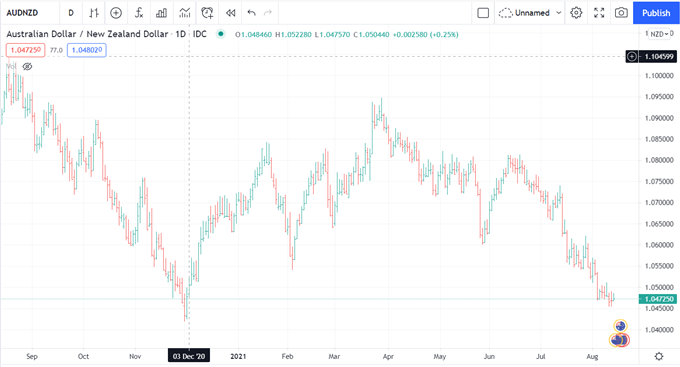Click the Publish button
The width and height of the screenshot is (680, 367).
[x=656, y=13]
